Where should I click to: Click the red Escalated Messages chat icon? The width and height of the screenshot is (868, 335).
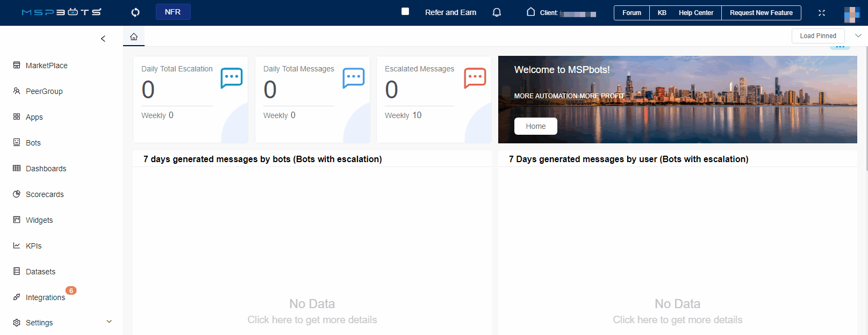tap(475, 78)
